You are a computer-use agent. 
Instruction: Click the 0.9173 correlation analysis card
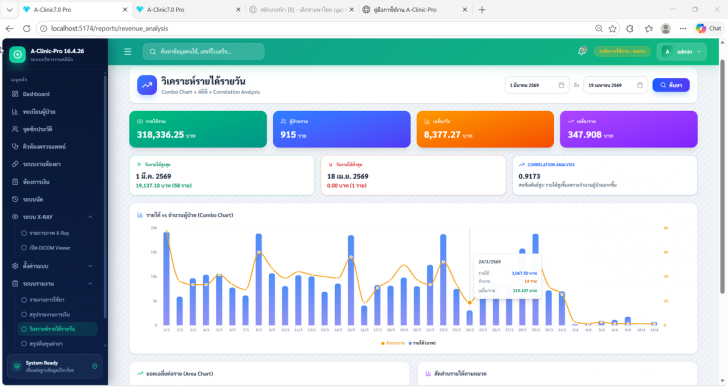click(604, 175)
